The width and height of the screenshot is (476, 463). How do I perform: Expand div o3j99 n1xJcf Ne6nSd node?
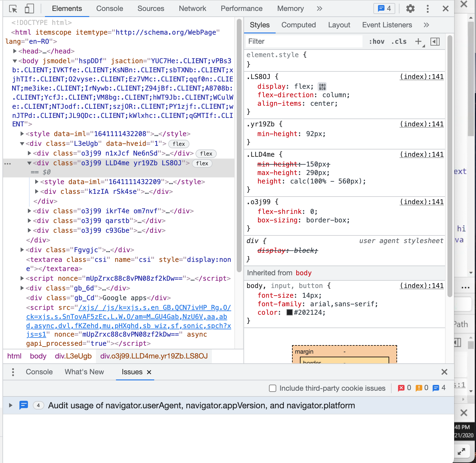coord(29,153)
